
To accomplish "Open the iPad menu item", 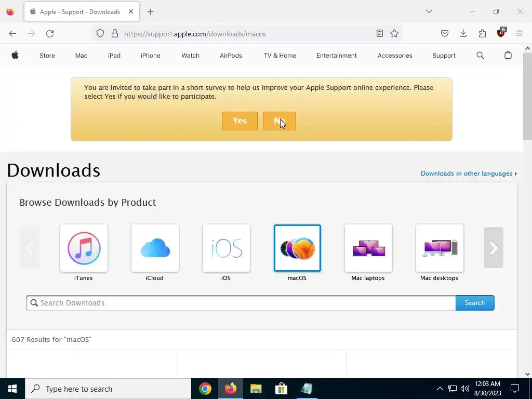I will pos(114,56).
